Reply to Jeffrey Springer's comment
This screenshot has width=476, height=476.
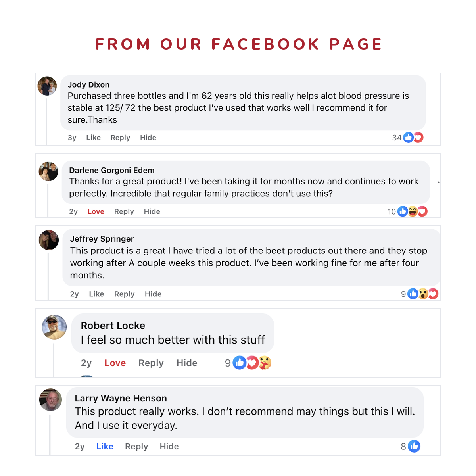[x=125, y=294]
